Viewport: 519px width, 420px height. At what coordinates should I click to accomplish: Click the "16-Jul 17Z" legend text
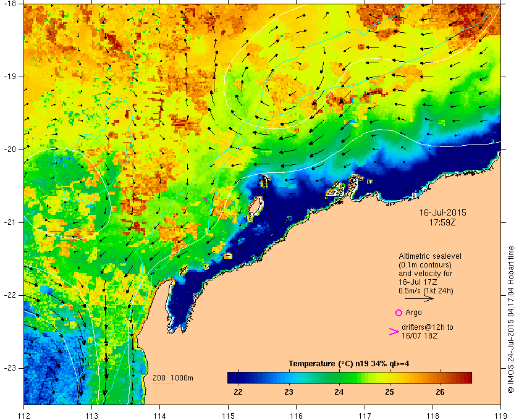(418, 282)
